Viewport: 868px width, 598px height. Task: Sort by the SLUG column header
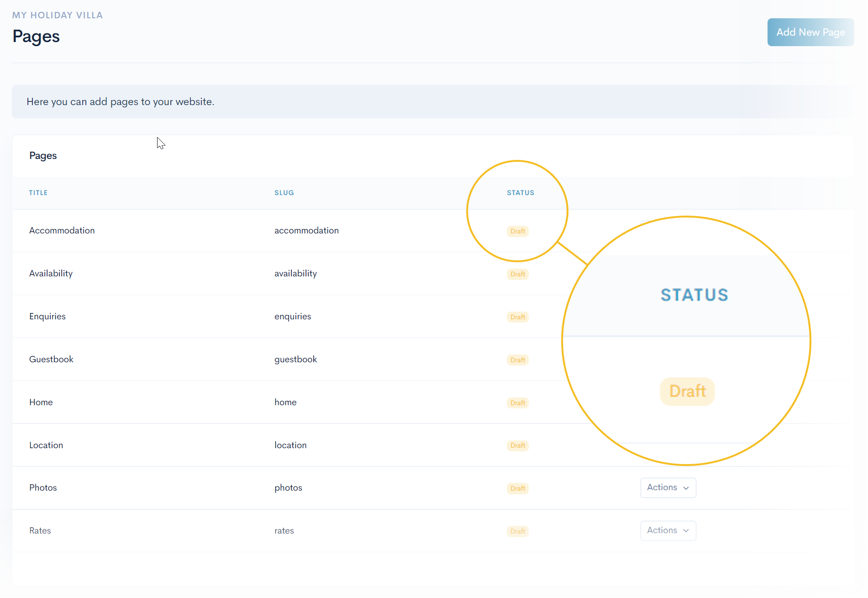284,193
